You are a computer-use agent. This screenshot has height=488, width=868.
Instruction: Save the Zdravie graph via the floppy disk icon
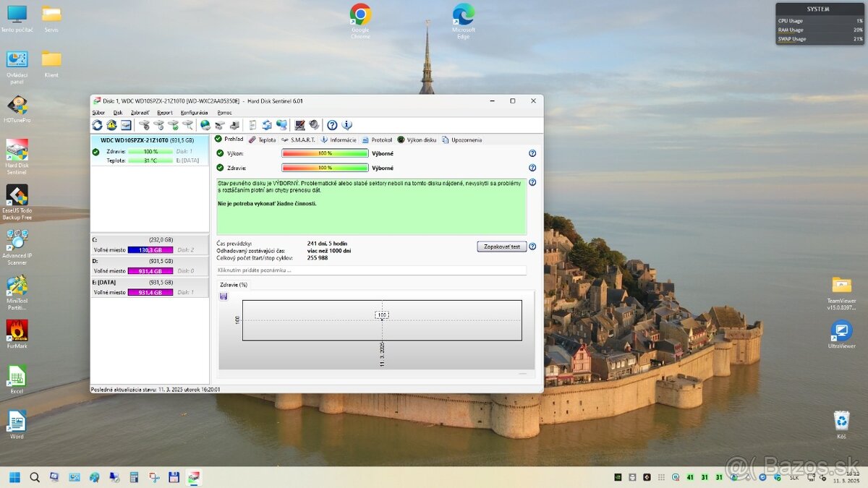pos(223,296)
